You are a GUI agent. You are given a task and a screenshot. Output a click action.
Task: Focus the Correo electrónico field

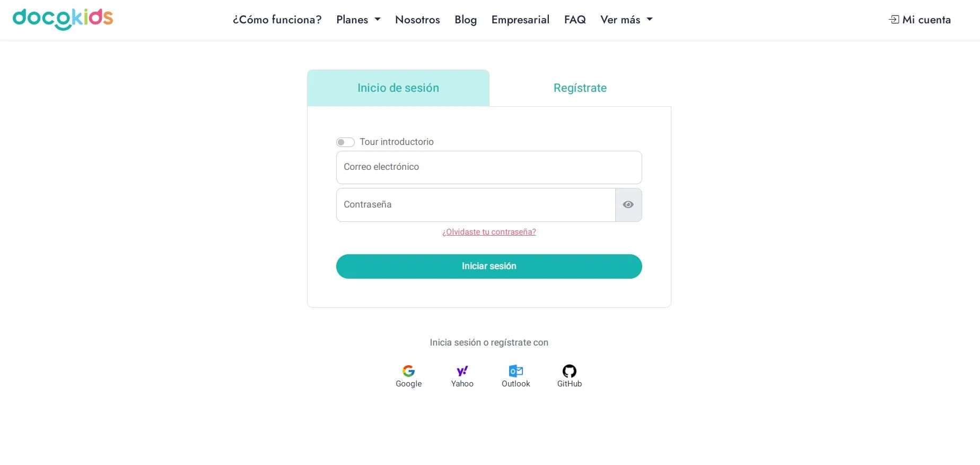[488, 167]
